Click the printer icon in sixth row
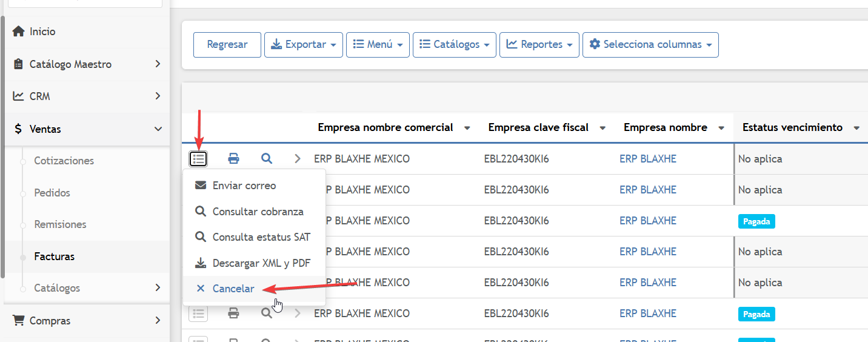Image resolution: width=868 pixels, height=342 pixels. click(233, 313)
